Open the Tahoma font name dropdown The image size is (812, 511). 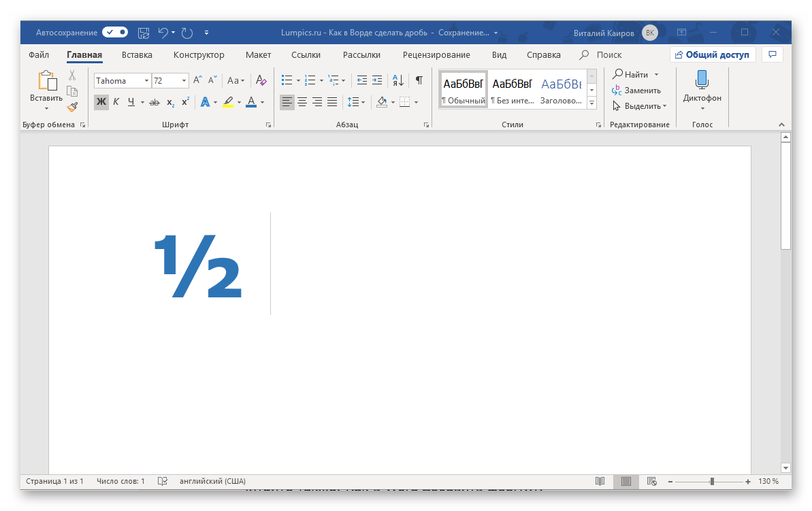coord(146,80)
